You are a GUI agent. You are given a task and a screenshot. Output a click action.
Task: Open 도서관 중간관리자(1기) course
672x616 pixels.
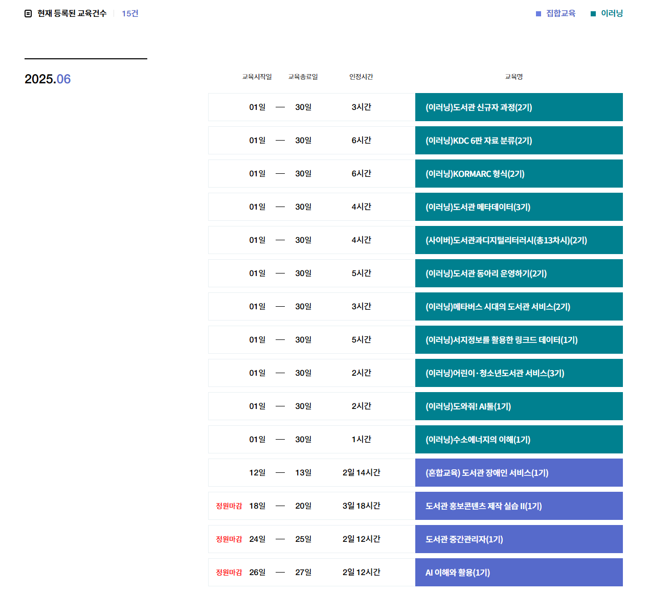519,539
